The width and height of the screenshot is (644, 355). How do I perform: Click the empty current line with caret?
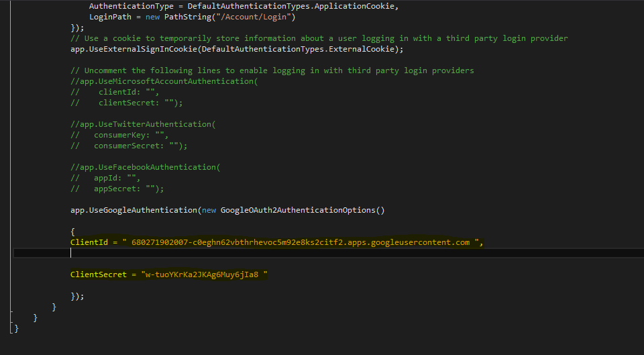point(329,253)
